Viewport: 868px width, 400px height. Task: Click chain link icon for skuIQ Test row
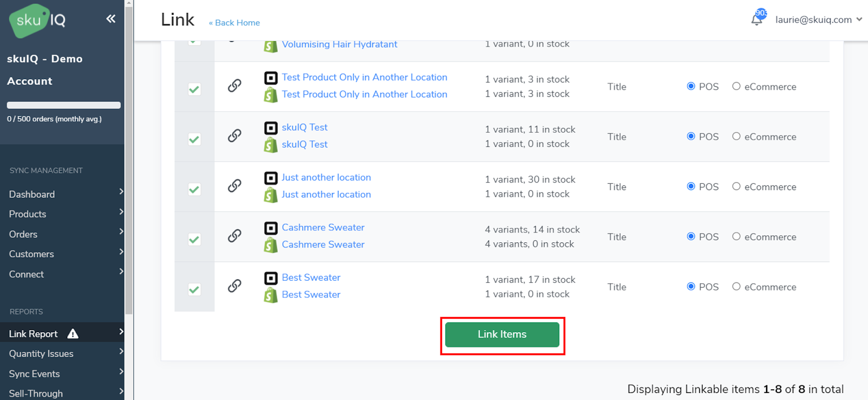(234, 136)
